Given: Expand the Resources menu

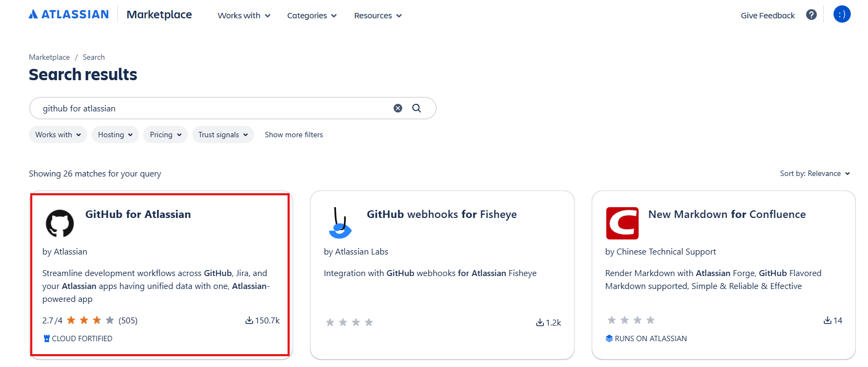Looking at the screenshot, I should click(378, 16).
